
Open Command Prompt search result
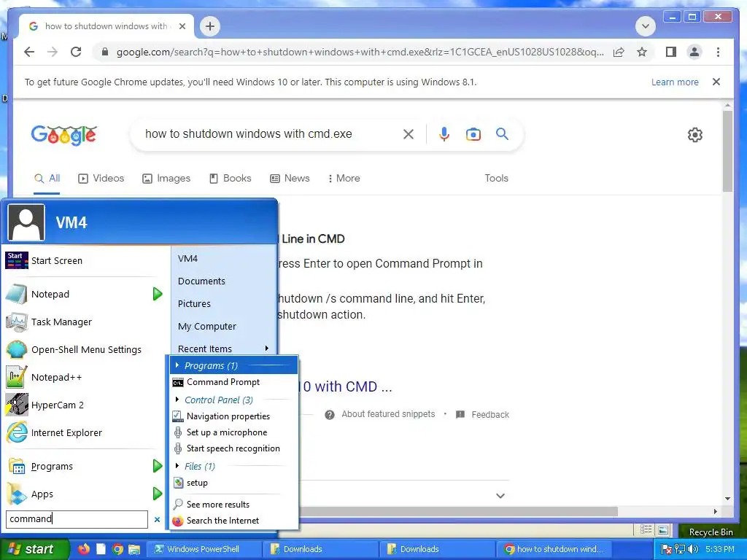click(233, 382)
